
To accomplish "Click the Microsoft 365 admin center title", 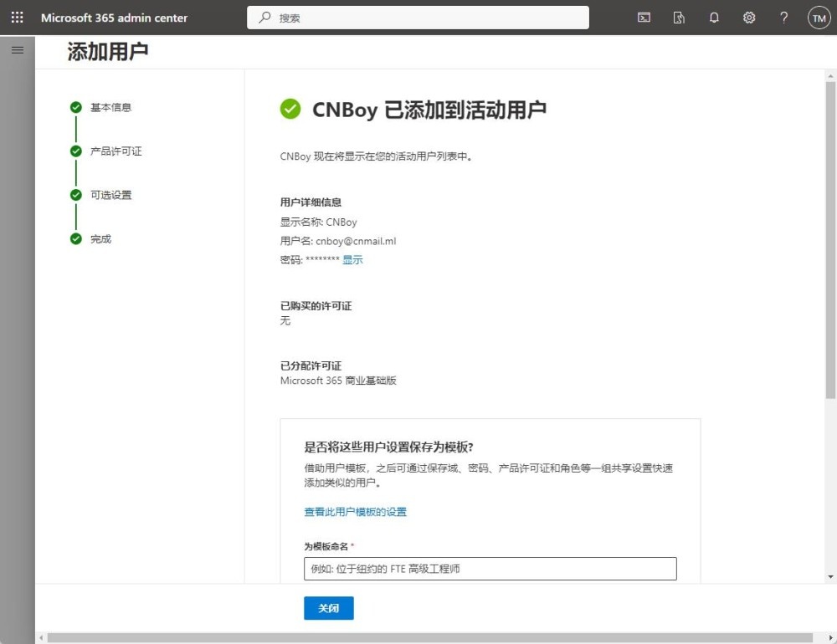I will [114, 18].
